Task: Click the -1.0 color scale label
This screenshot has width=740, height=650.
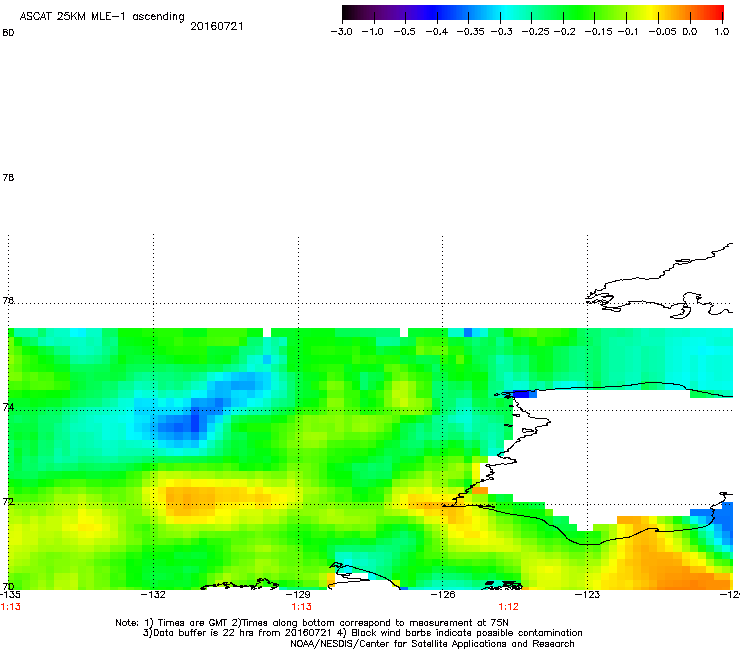Action: (372, 32)
